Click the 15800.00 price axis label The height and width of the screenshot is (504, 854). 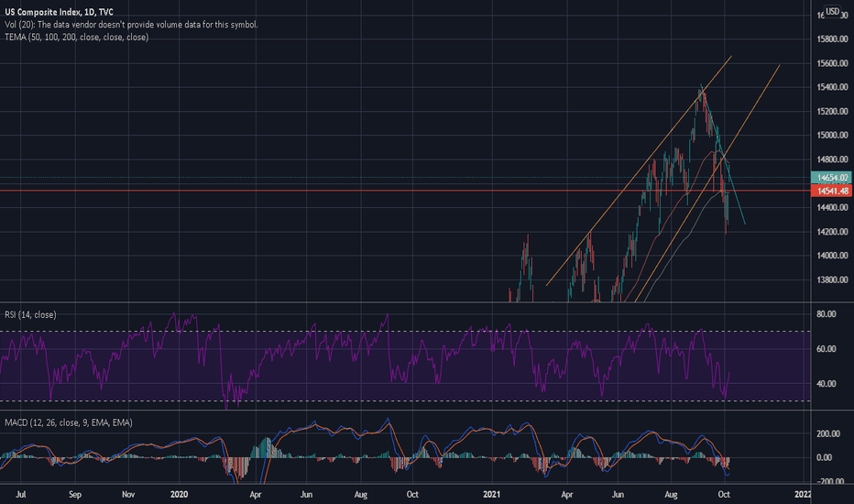point(832,39)
